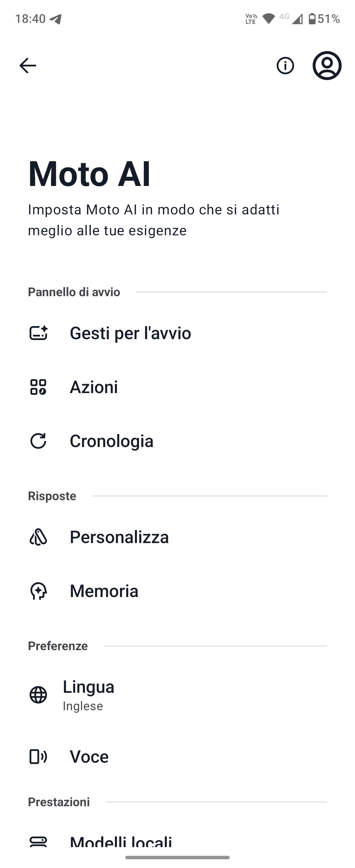The image size is (355, 868).
Task: Tap the Lingua globe icon
Action: click(x=38, y=695)
